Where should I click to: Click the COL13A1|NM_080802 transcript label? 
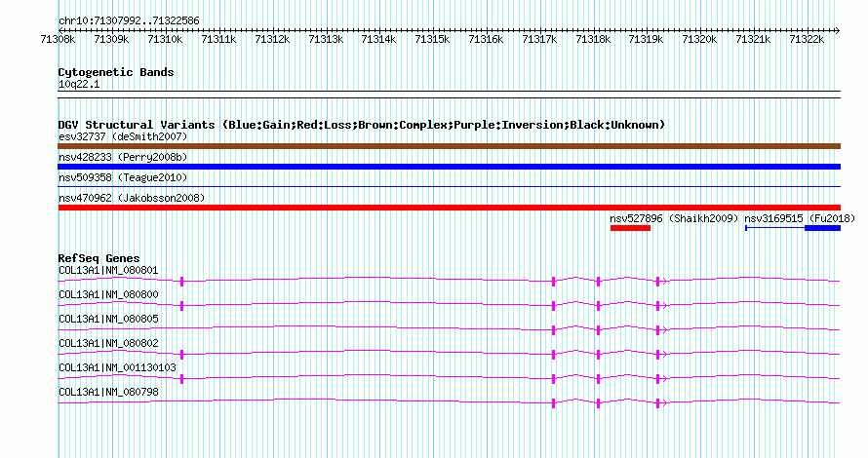pyautogui.click(x=108, y=343)
